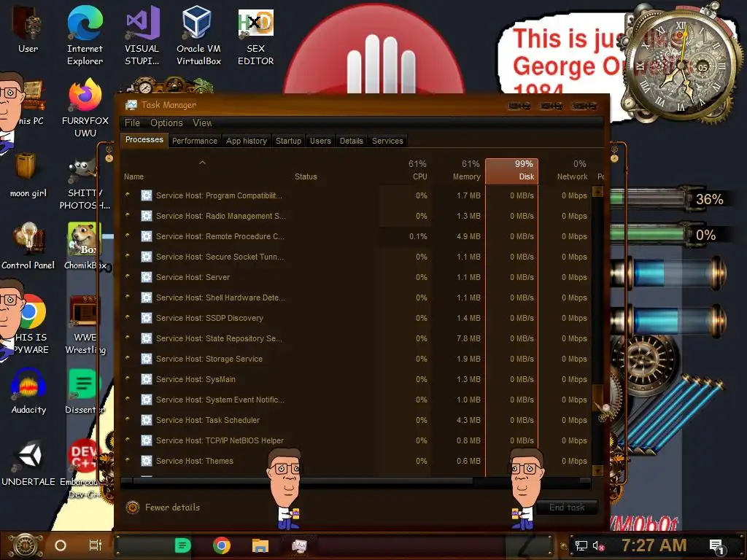Open Chrome from the taskbar
The width and height of the screenshot is (747, 560).
pyautogui.click(x=222, y=545)
